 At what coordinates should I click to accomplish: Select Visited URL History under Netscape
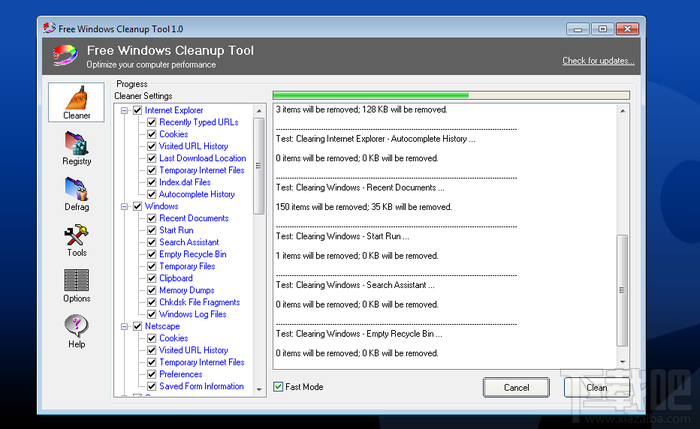tap(194, 350)
